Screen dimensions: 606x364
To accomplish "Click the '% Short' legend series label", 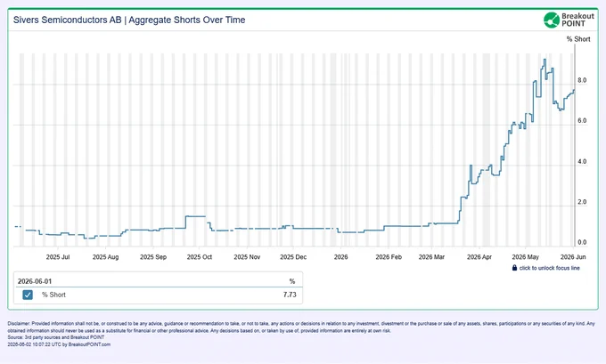I will point(53,295).
